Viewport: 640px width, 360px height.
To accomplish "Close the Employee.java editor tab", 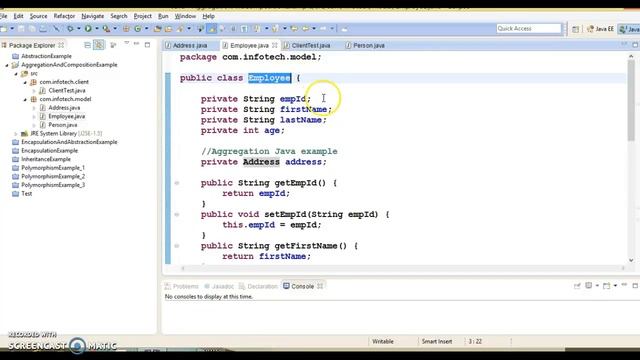I will click(x=275, y=45).
